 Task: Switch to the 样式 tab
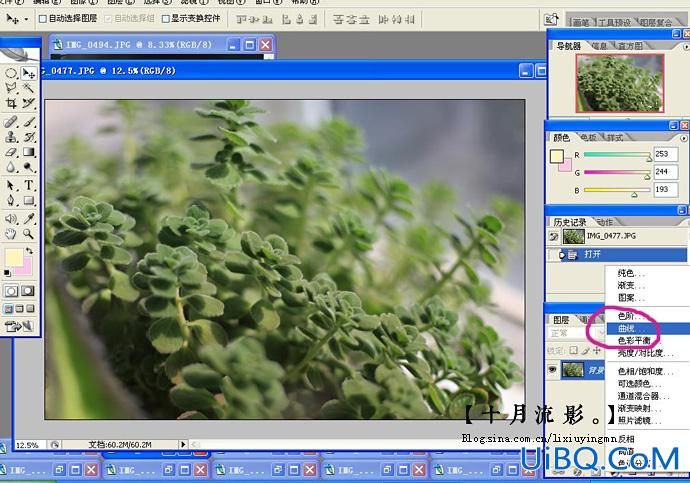pos(615,138)
